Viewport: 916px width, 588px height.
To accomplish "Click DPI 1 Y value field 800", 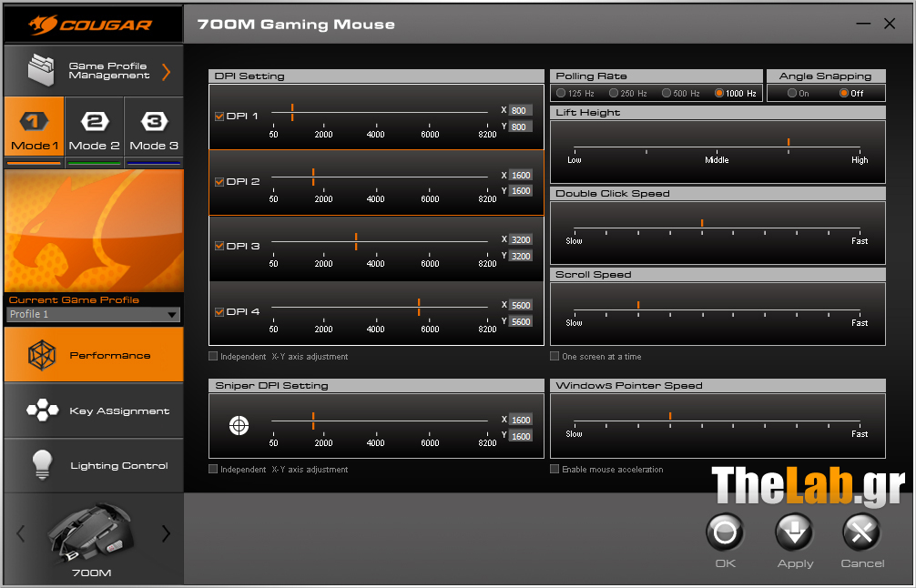I will tap(521, 127).
